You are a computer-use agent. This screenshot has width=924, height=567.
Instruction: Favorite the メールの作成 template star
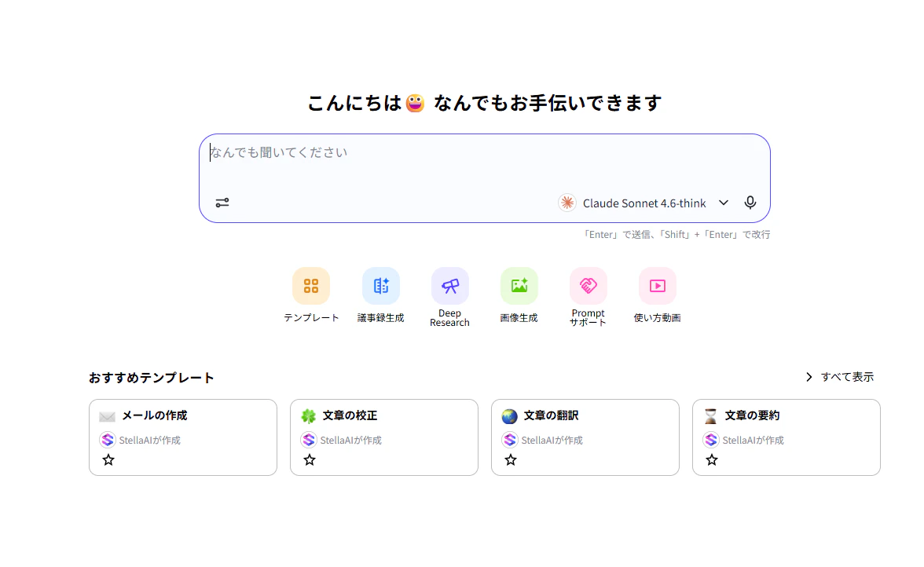[x=108, y=459]
